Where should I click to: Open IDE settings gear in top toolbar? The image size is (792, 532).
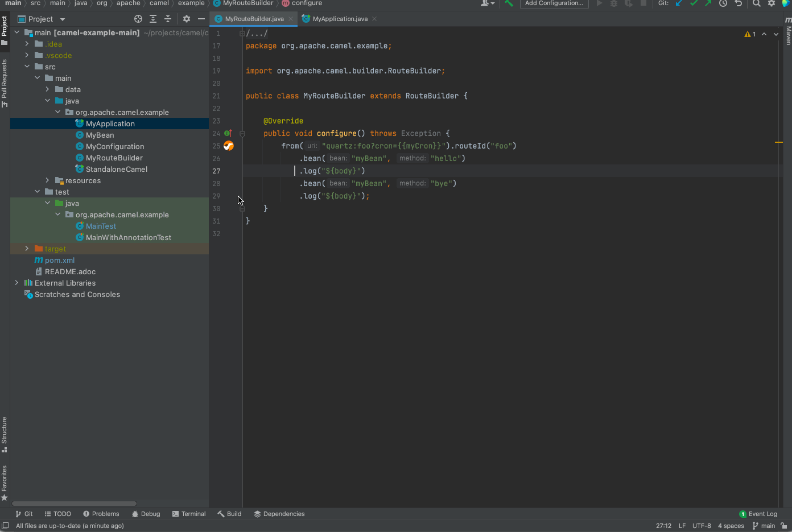click(772, 3)
